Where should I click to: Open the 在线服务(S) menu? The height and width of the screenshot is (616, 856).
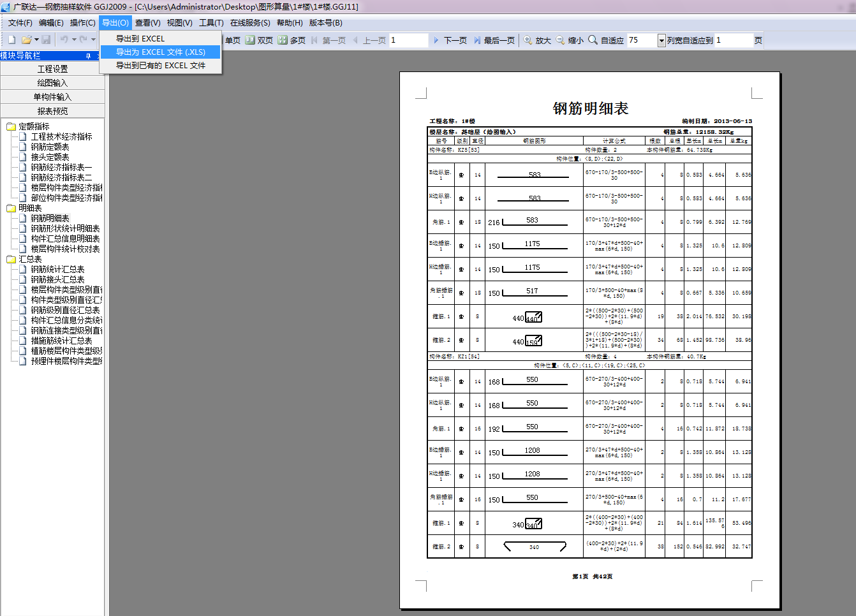[x=250, y=23]
